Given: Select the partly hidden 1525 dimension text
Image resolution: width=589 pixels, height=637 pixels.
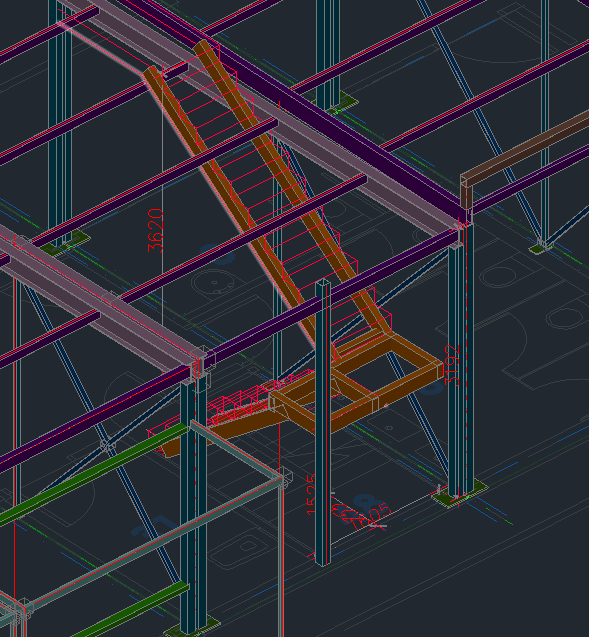Looking at the screenshot, I should click(311, 494).
